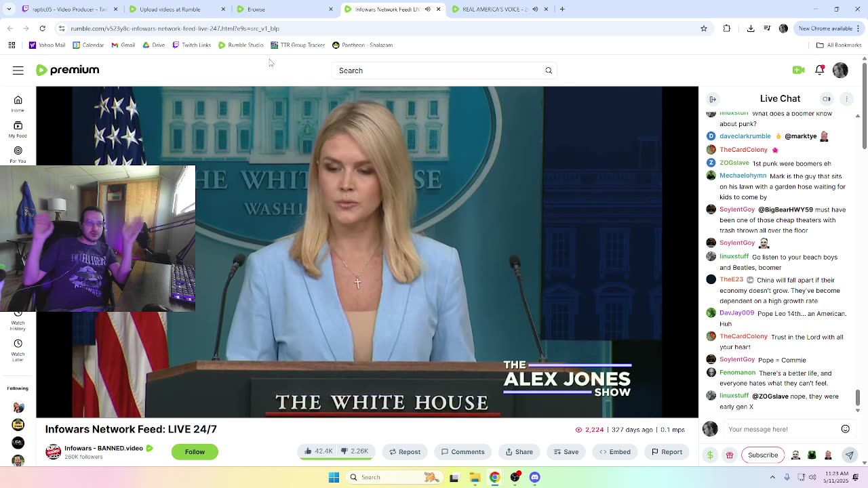The width and height of the screenshot is (868, 488).
Task: Open the Calendar bookmark
Action: pos(87,45)
